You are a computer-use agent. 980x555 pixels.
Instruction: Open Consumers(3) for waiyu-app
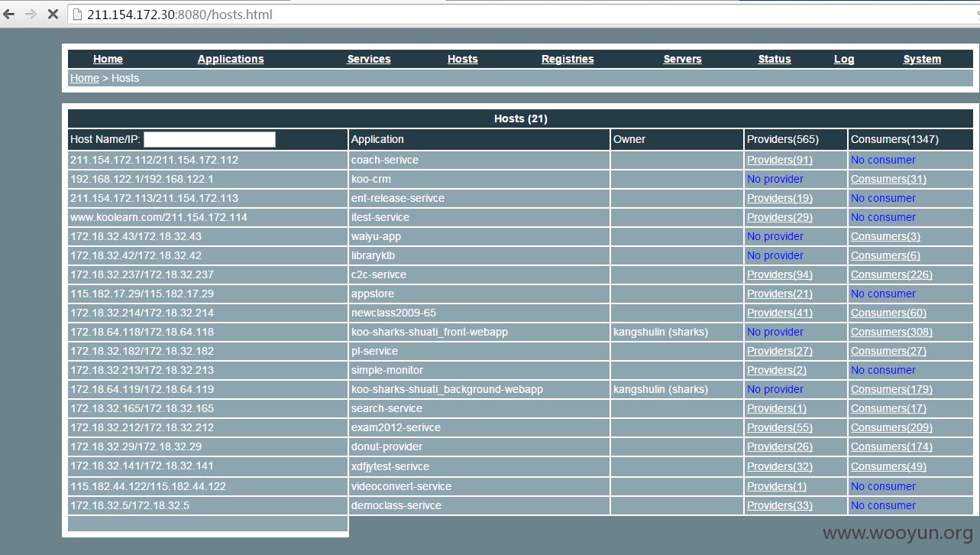[x=885, y=236]
